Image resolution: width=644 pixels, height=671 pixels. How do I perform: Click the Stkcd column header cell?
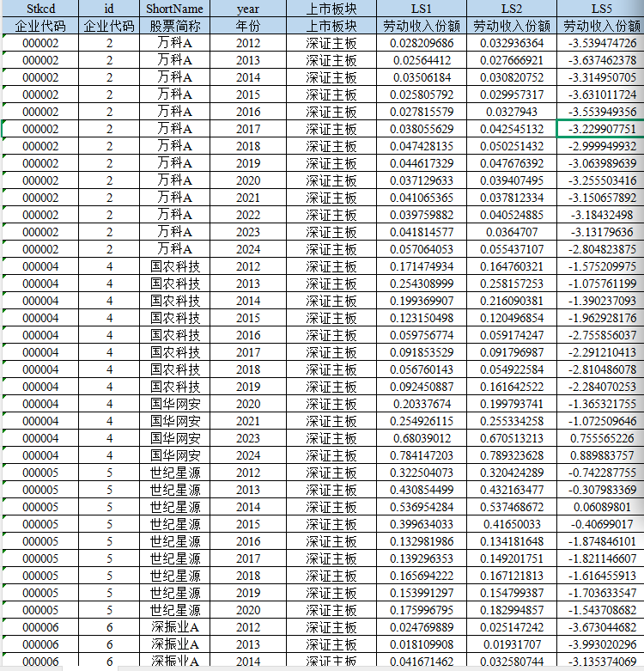[40, 9]
